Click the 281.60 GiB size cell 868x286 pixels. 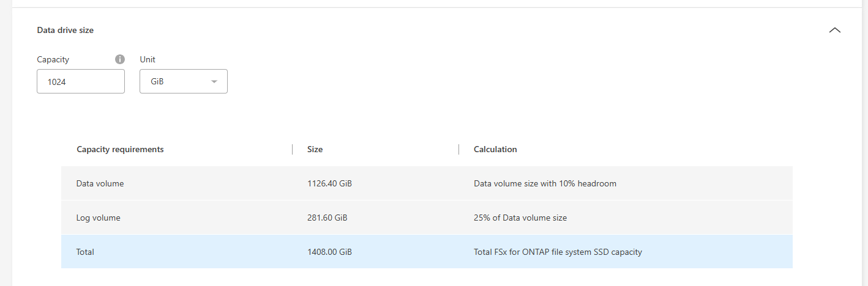tap(327, 218)
